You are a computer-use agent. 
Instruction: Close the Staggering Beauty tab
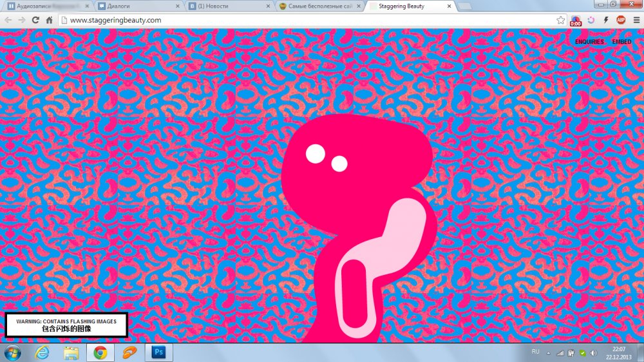(x=451, y=6)
